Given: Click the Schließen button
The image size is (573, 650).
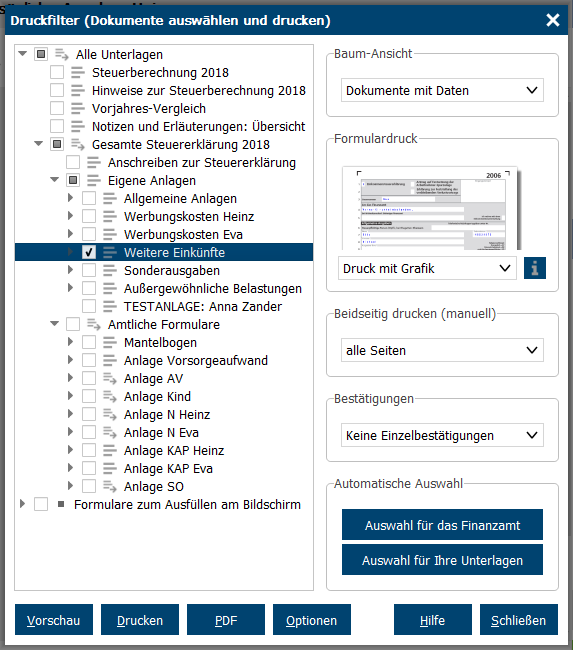Looking at the screenshot, I should (519, 620).
